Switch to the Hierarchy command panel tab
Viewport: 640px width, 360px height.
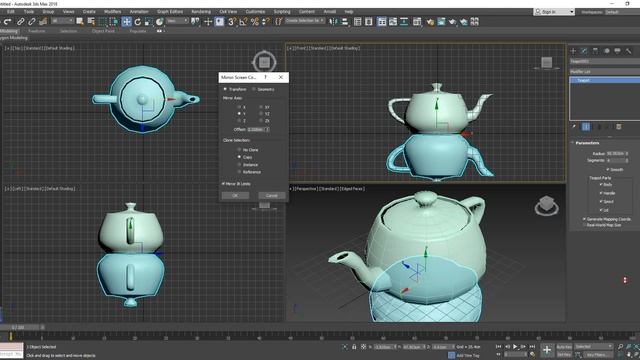pyautogui.click(x=595, y=51)
